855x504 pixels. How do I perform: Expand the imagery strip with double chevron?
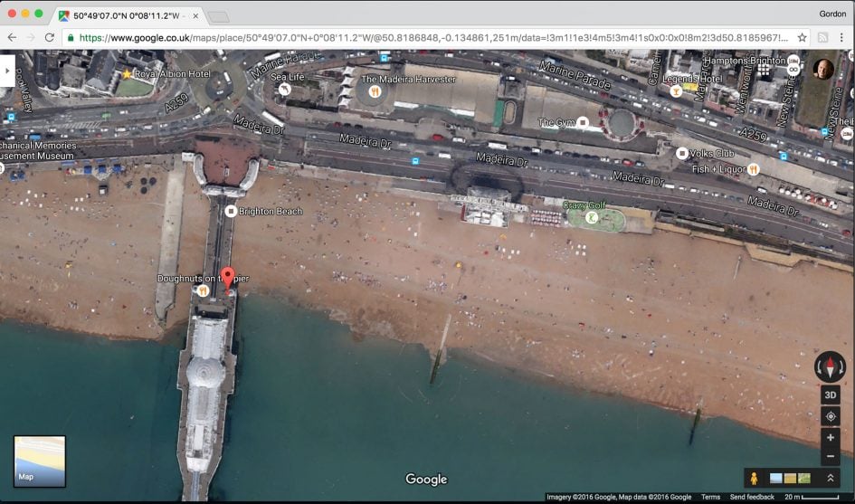click(831, 479)
